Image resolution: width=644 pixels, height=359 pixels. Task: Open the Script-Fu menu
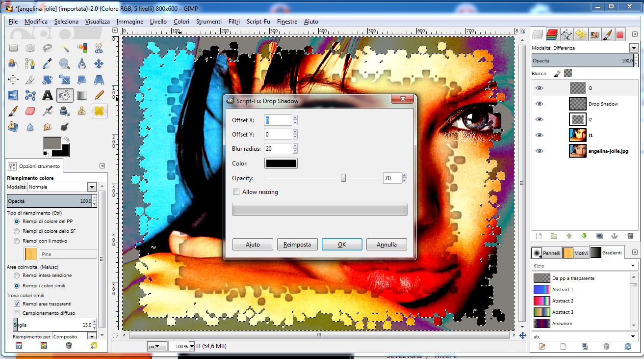258,22
